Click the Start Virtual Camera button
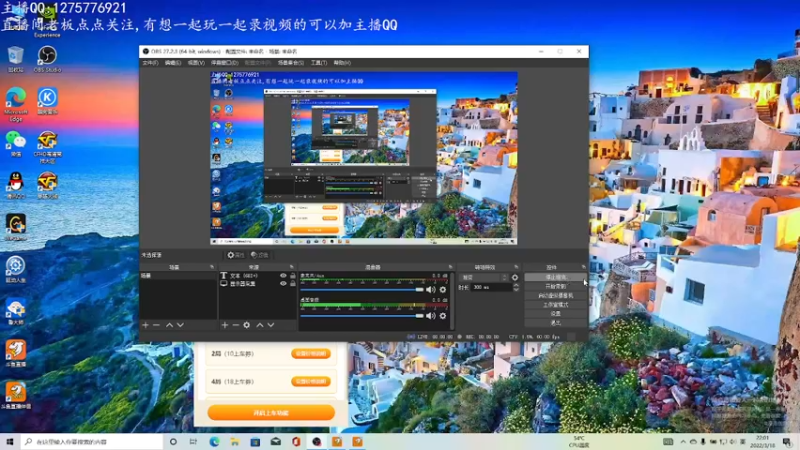Viewport: 800px width, 450px height. (x=555, y=295)
